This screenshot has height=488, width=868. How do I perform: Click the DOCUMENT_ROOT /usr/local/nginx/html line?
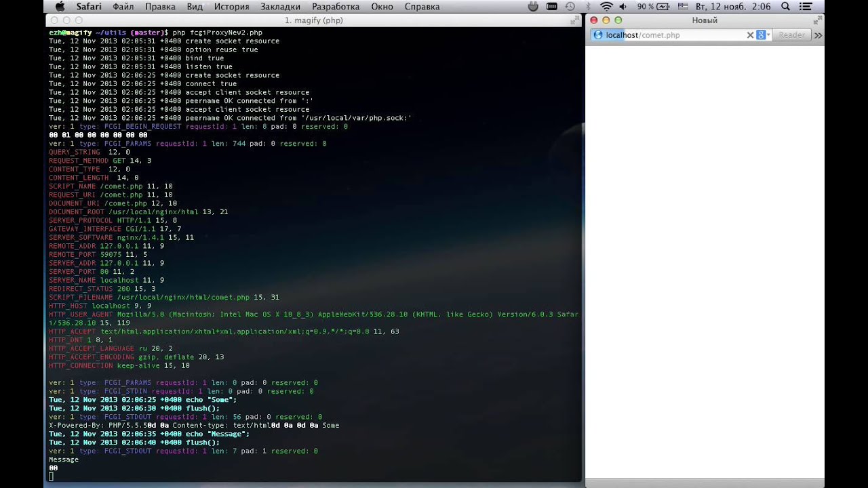tap(138, 211)
